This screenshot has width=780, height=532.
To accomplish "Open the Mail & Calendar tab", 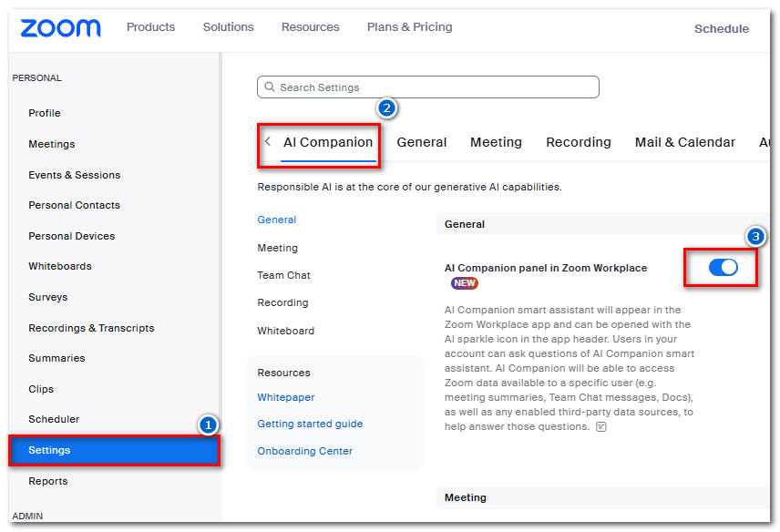I will [685, 142].
